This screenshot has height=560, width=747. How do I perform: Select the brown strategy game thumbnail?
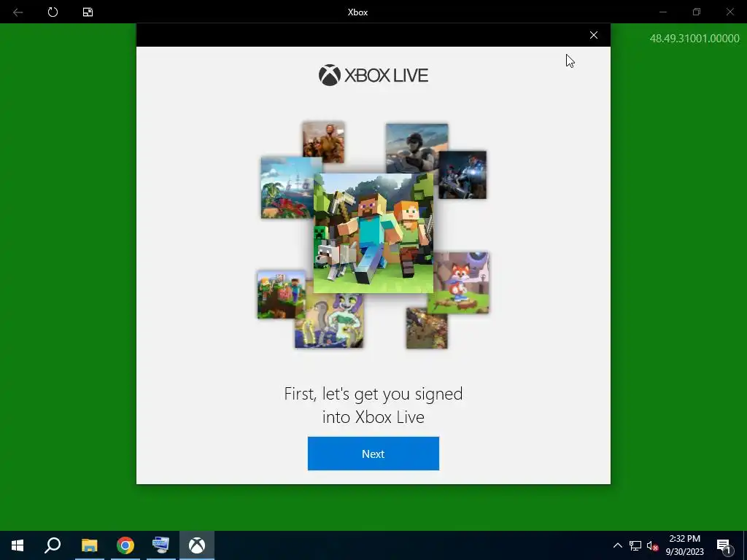[x=427, y=328]
